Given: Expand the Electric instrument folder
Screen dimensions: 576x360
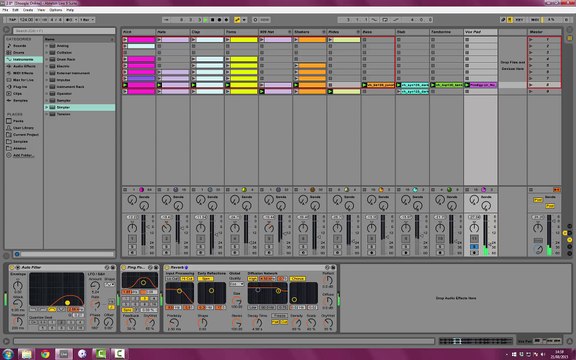Looking at the screenshot, I should pyautogui.click(x=47, y=66).
